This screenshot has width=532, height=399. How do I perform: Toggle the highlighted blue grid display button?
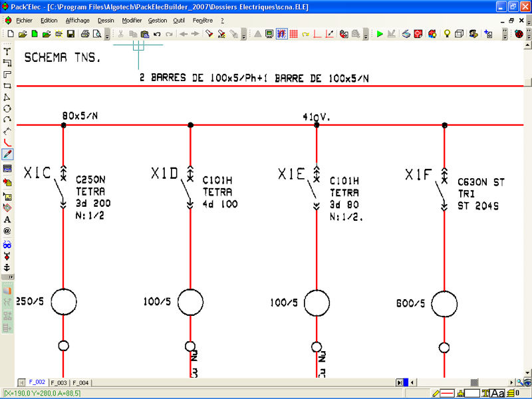pos(281,33)
